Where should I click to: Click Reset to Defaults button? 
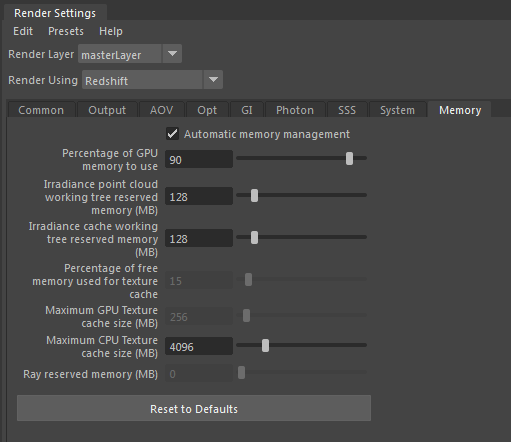coord(194,408)
